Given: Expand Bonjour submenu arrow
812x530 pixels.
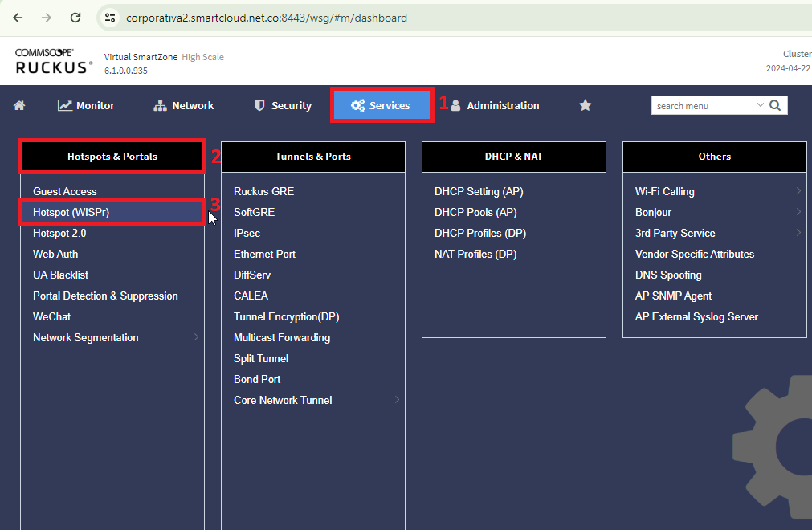Looking at the screenshot, I should (798, 212).
